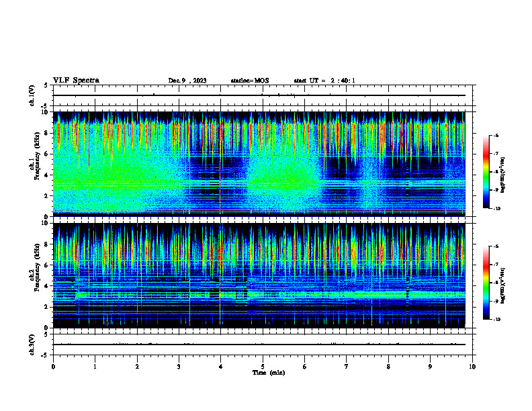Screen dimensions: 532x411
Task: Click the '-6' label on ch.1 colorbar
Action: (496, 136)
